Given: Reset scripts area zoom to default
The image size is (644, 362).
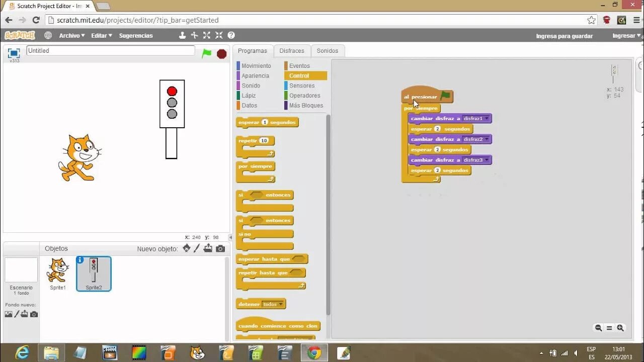Looking at the screenshot, I should [x=609, y=328].
